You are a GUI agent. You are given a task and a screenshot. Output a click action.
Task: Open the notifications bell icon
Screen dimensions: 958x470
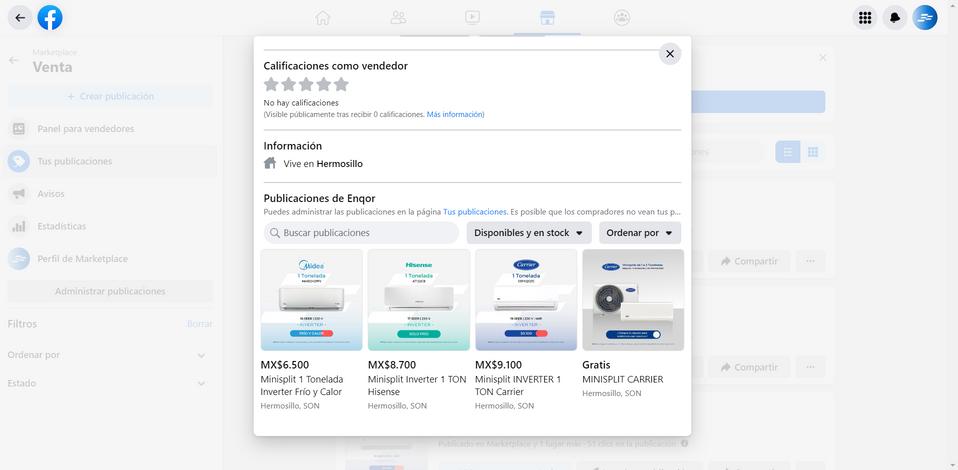click(x=894, y=18)
